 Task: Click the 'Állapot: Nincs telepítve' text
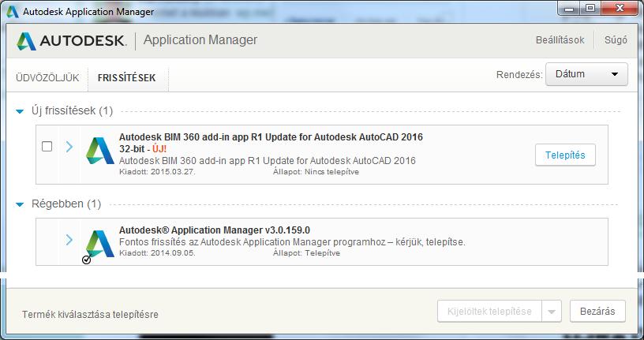[316, 172]
